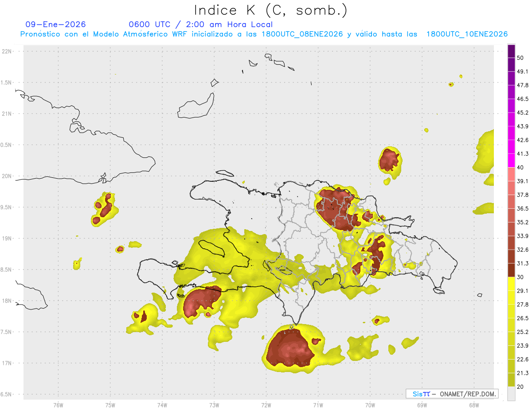Viewport: 532px width, 411px height.
Task: Click the "75W" longitude label
Action: point(110,405)
